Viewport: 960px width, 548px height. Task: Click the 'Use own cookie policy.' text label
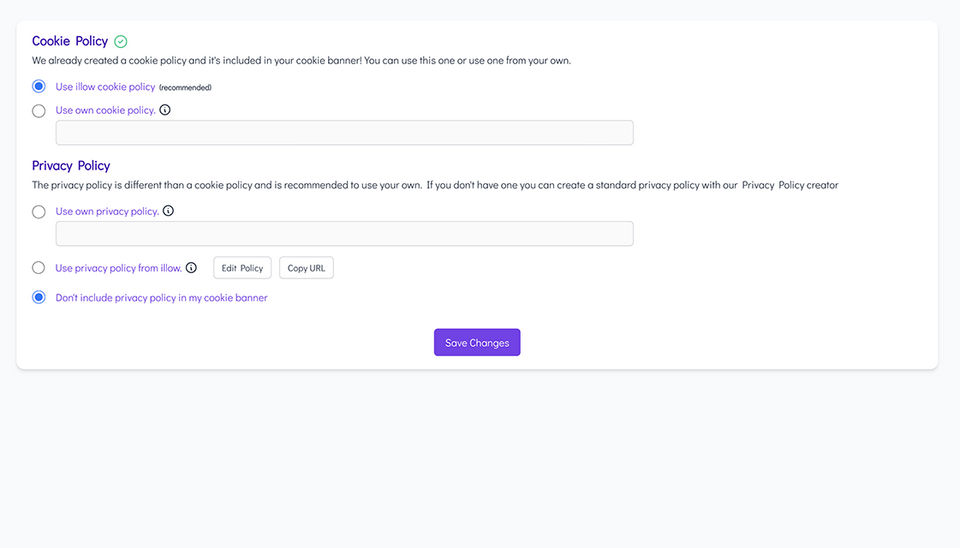tap(105, 110)
